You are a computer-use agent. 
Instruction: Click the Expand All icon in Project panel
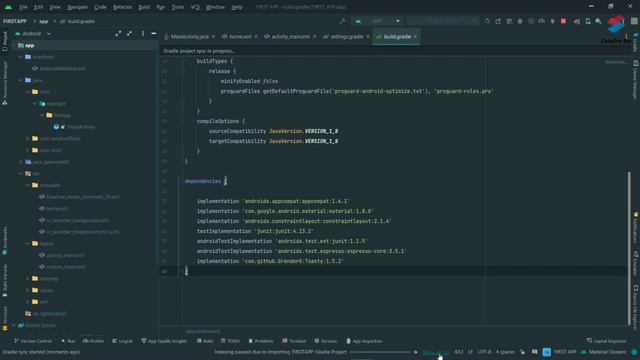(118, 33)
